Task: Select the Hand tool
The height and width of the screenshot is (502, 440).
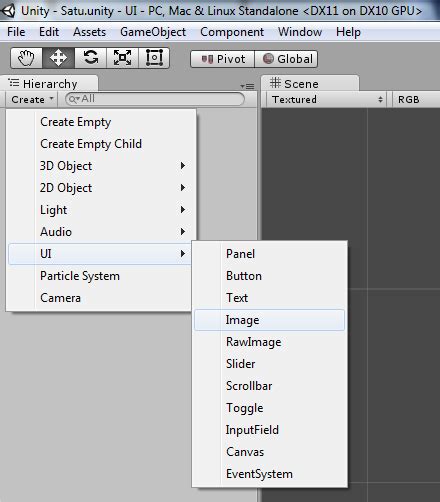Action: (26, 58)
